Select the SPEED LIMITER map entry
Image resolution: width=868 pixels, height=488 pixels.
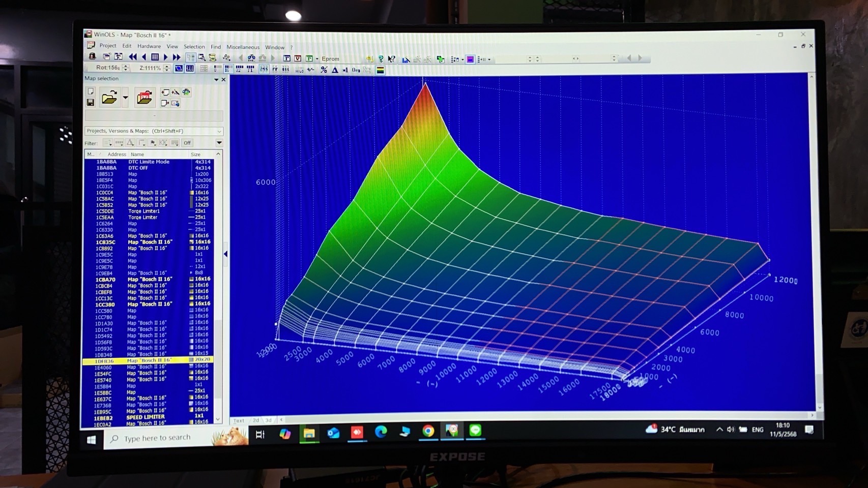click(x=146, y=417)
